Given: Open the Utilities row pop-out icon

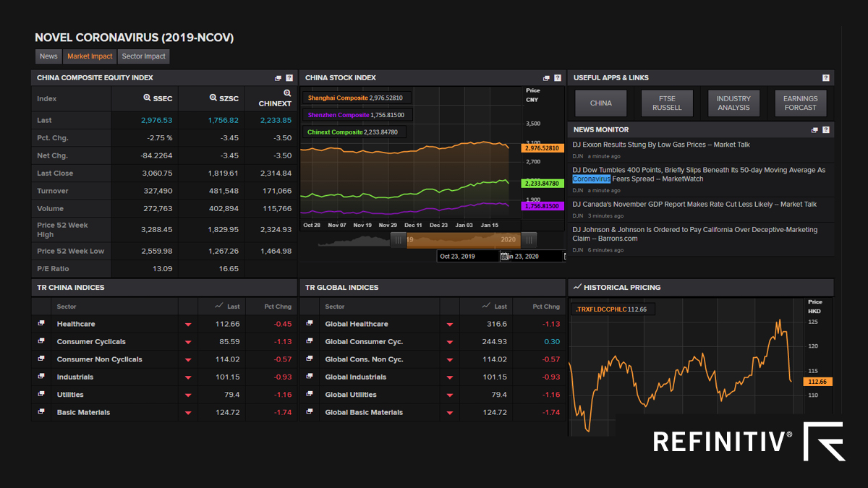Looking at the screenshot, I should (x=41, y=395).
